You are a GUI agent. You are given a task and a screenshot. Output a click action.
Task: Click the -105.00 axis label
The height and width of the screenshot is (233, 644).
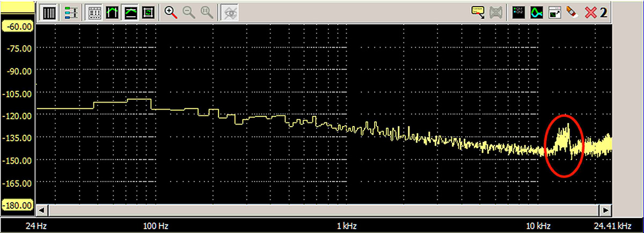(x=19, y=93)
